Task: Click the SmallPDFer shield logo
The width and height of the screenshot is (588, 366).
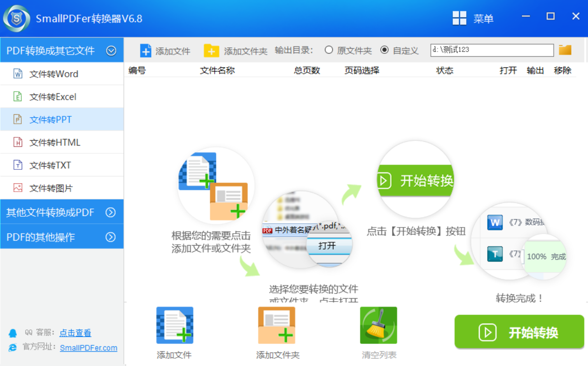Action: tap(16, 19)
